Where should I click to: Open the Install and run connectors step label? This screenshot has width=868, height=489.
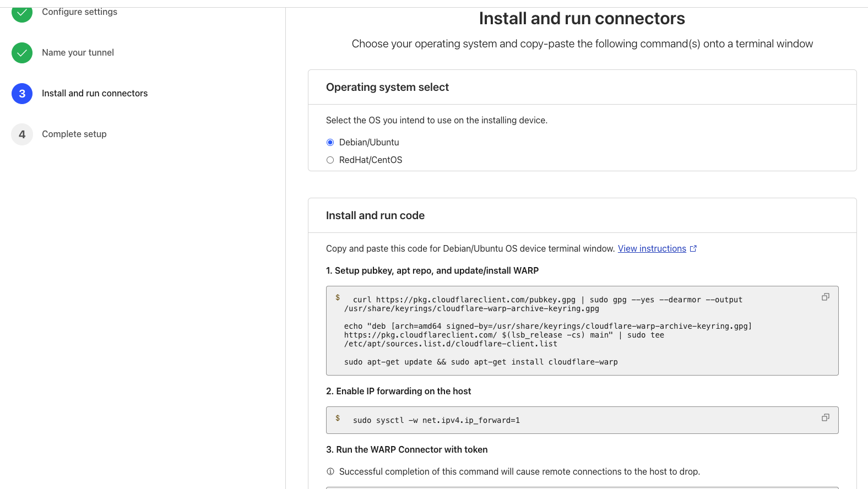click(95, 94)
